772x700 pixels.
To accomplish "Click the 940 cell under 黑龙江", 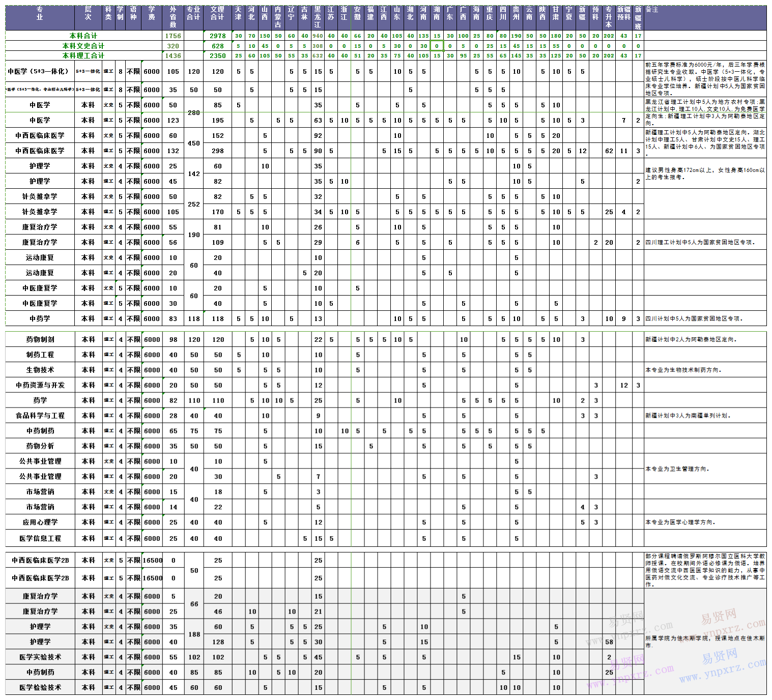I will pyautogui.click(x=318, y=36).
